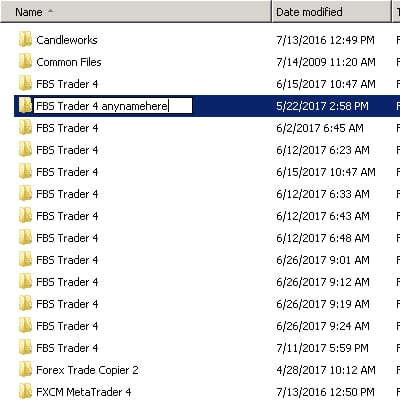Click the Name column sort arrow
This screenshot has width=400, height=400.
[x=50, y=11]
